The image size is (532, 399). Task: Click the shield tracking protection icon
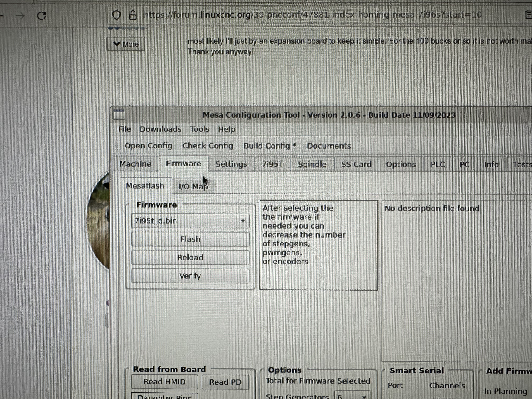116,15
